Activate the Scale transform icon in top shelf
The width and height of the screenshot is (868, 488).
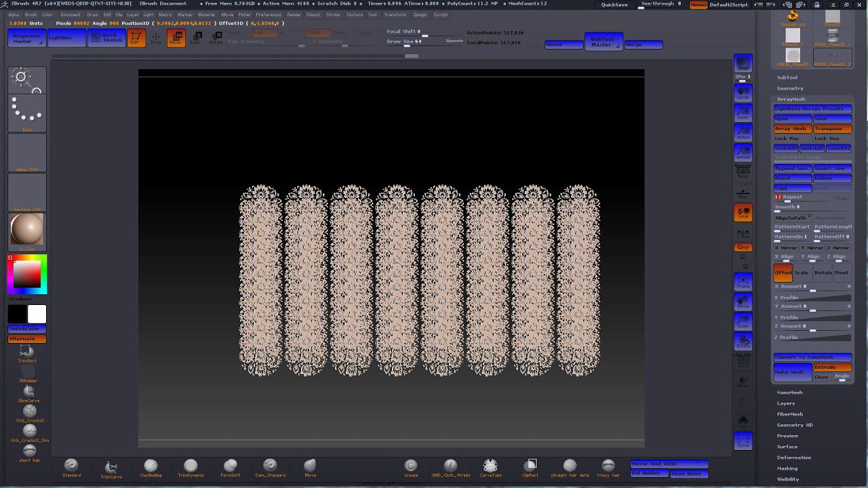click(x=195, y=38)
